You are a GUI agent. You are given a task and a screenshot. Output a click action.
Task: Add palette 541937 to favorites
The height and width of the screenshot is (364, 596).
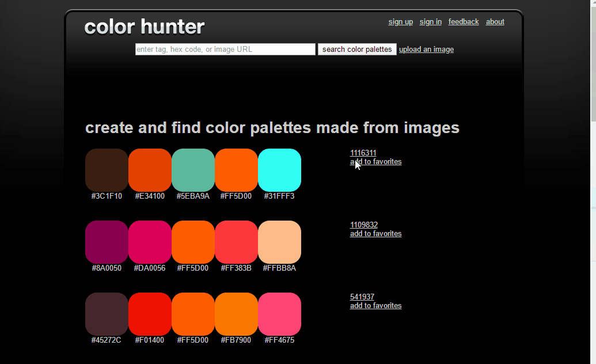point(375,305)
